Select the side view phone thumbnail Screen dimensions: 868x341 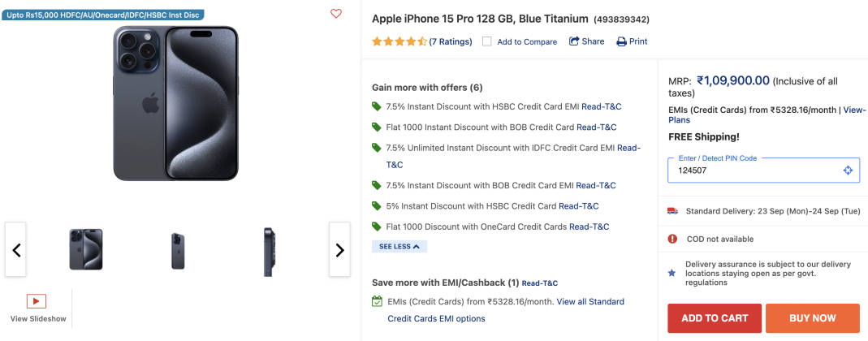(269, 251)
